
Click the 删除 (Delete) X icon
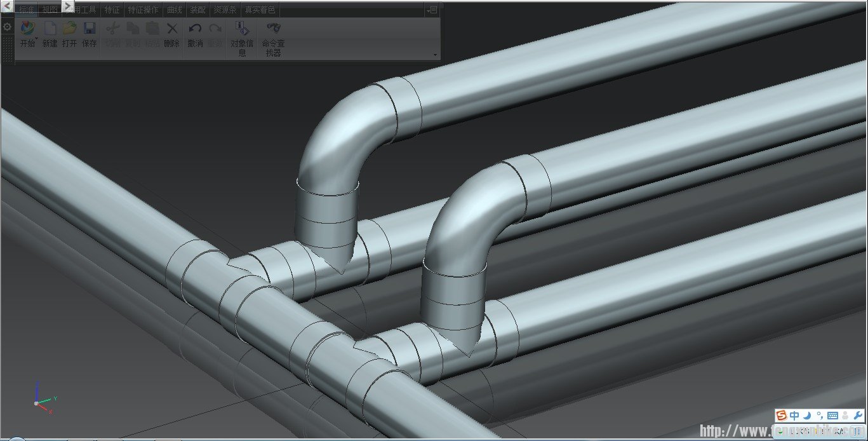171,29
